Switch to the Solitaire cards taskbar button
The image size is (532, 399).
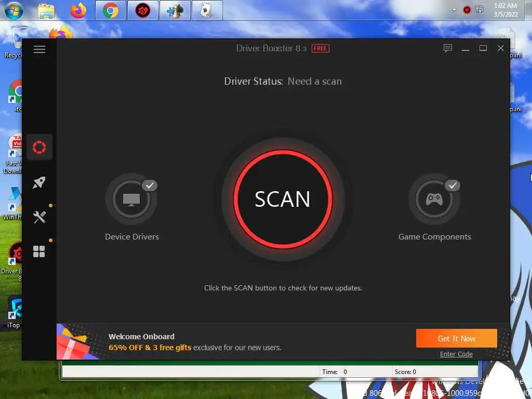tap(207, 10)
